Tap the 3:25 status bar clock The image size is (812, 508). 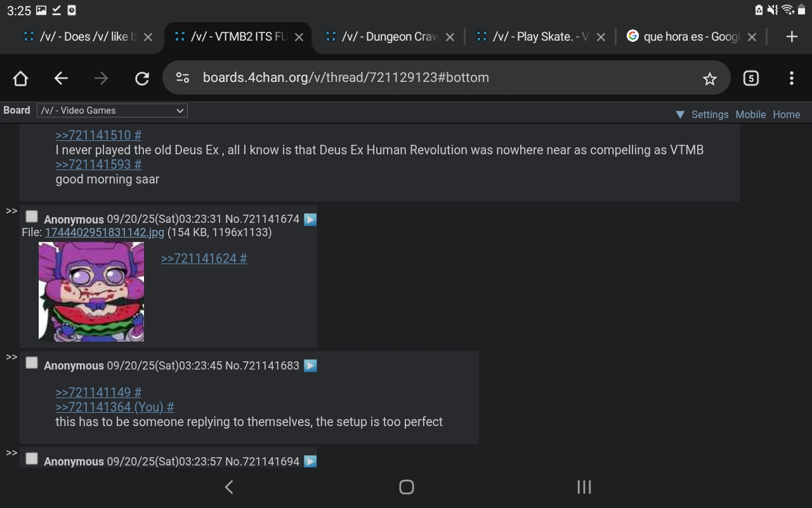[x=19, y=10]
